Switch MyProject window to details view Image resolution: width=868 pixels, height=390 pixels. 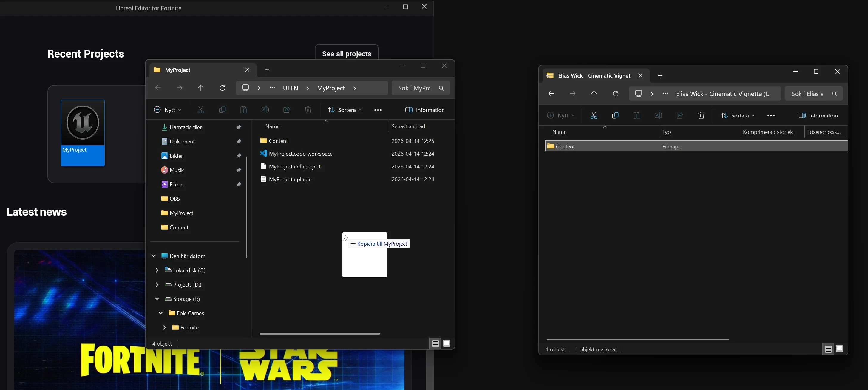[x=435, y=343]
